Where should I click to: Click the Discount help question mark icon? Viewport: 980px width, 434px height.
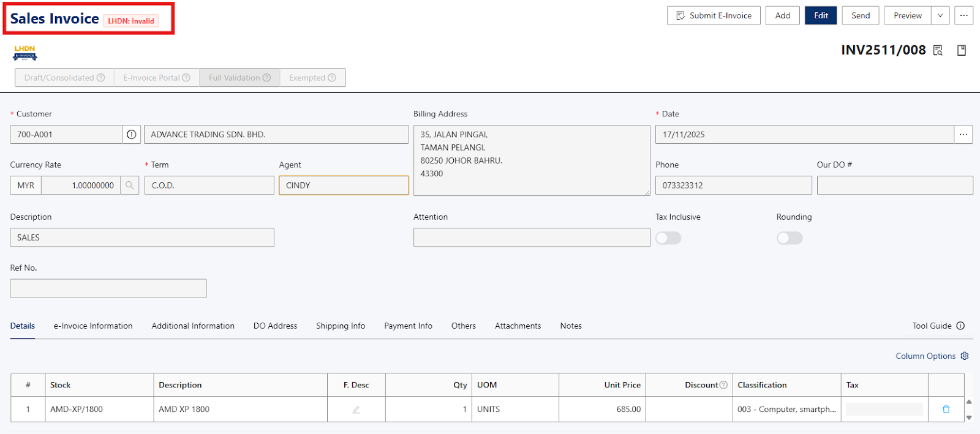coord(723,385)
